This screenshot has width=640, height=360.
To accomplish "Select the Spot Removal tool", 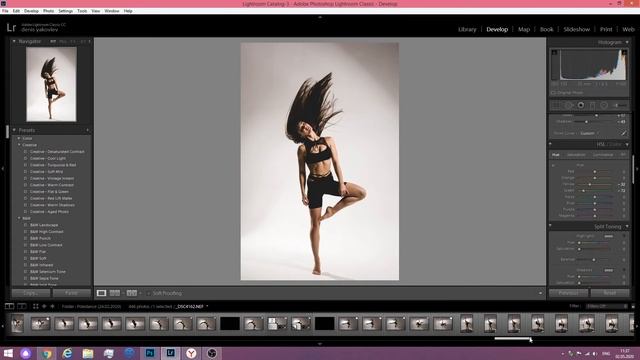I will (568, 105).
